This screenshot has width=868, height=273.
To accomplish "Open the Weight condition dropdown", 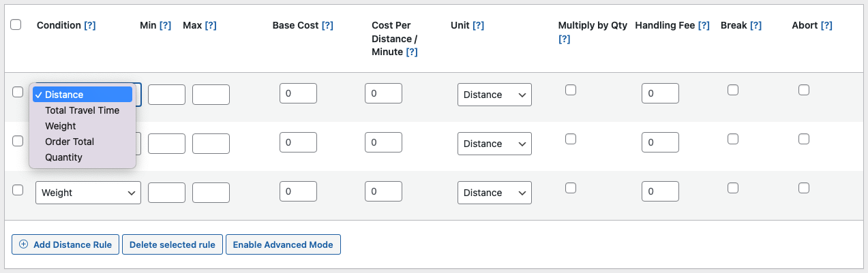I will coord(88,193).
